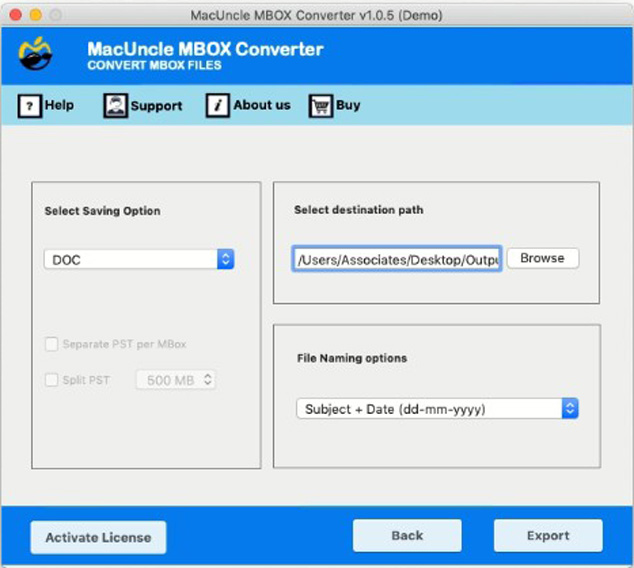Click the Buy shopping cart icon
Image resolution: width=634 pixels, height=568 pixels.
pos(321,106)
